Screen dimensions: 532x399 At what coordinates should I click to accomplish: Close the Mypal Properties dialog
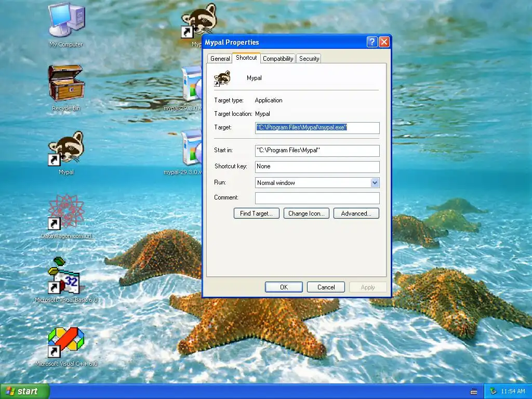pyautogui.click(x=384, y=42)
